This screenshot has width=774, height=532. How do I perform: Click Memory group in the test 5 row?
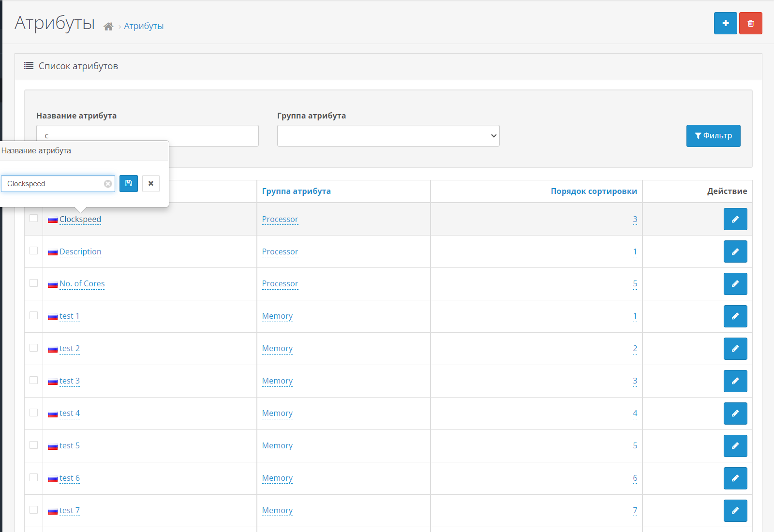click(x=277, y=445)
